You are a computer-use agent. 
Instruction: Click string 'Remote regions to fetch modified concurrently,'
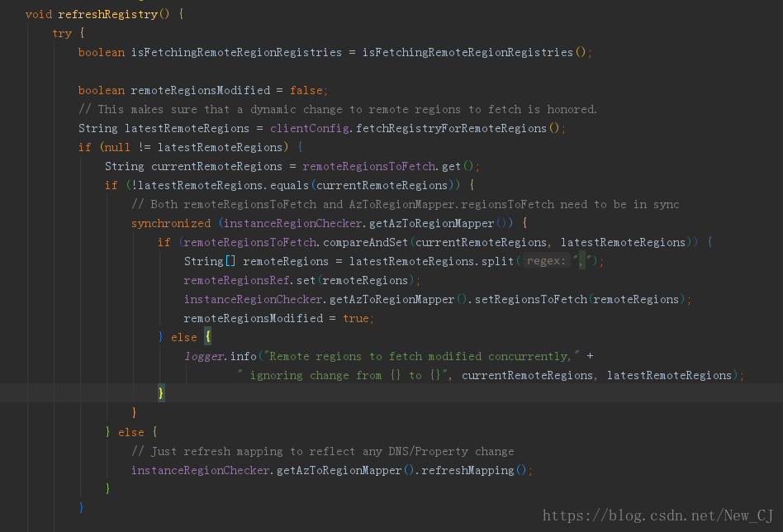421,356
